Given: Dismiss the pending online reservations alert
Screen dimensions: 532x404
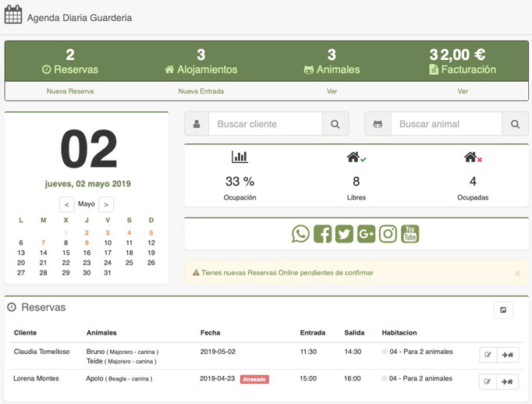Looking at the screenshot, I should coord(517,274).
